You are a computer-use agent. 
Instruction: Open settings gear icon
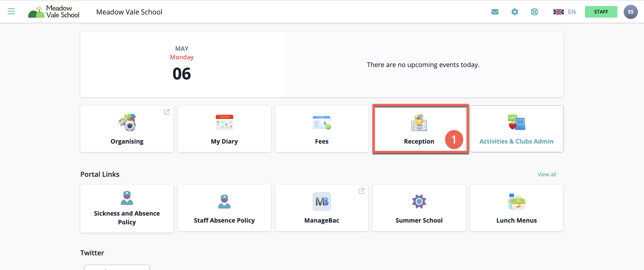(x=515, y=12)
